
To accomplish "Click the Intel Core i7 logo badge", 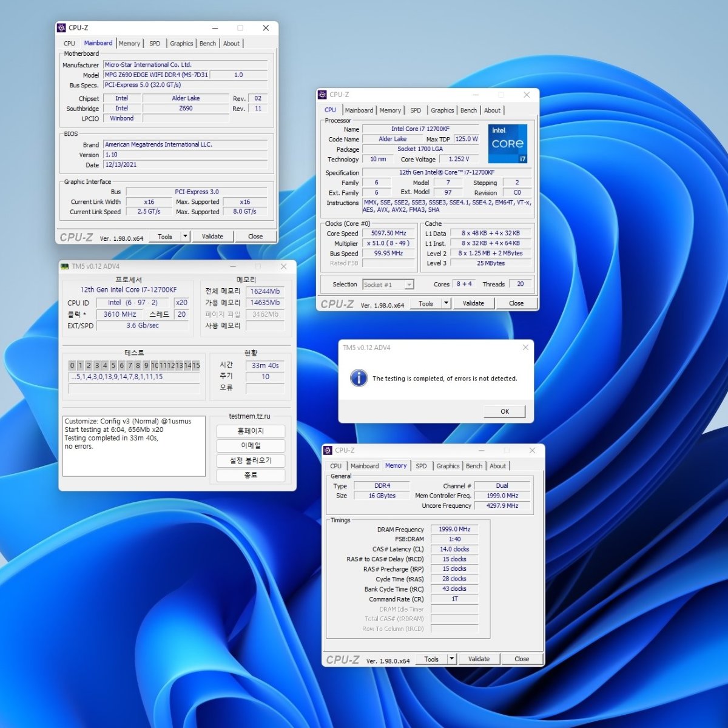I will click(x=508, y=144).
